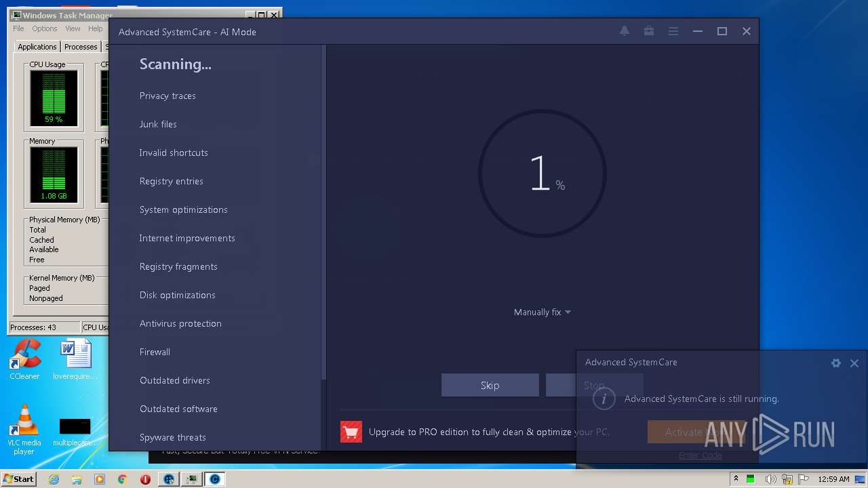Switch to Advanced SystemCare taskbar button
The width and height of the screenshot is (868, 488).
[215, 479]
